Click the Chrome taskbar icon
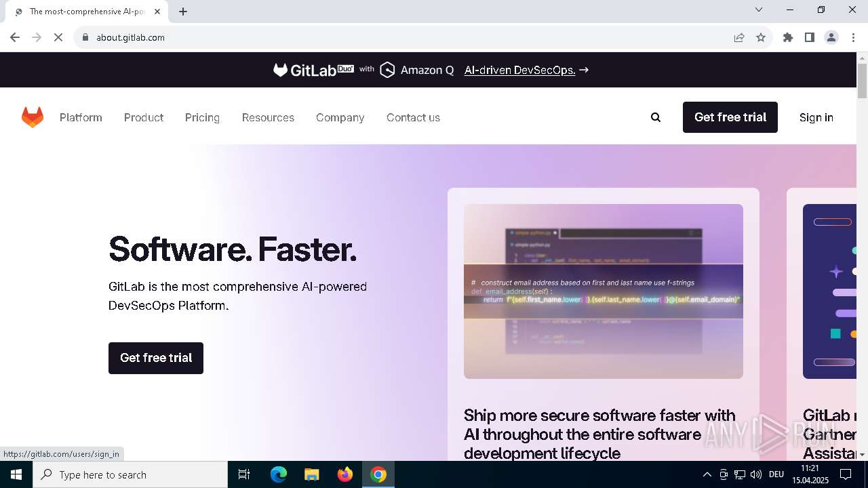 (378, 474)
